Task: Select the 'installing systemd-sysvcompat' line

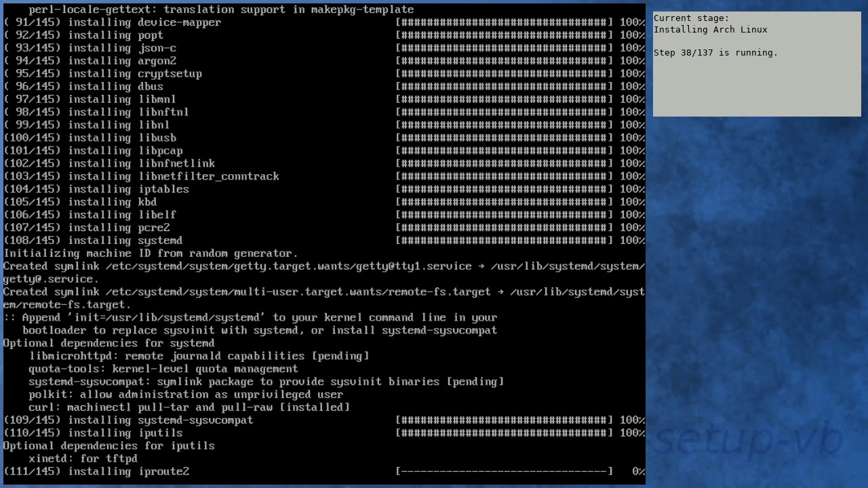Action: [x=324, y=421]
